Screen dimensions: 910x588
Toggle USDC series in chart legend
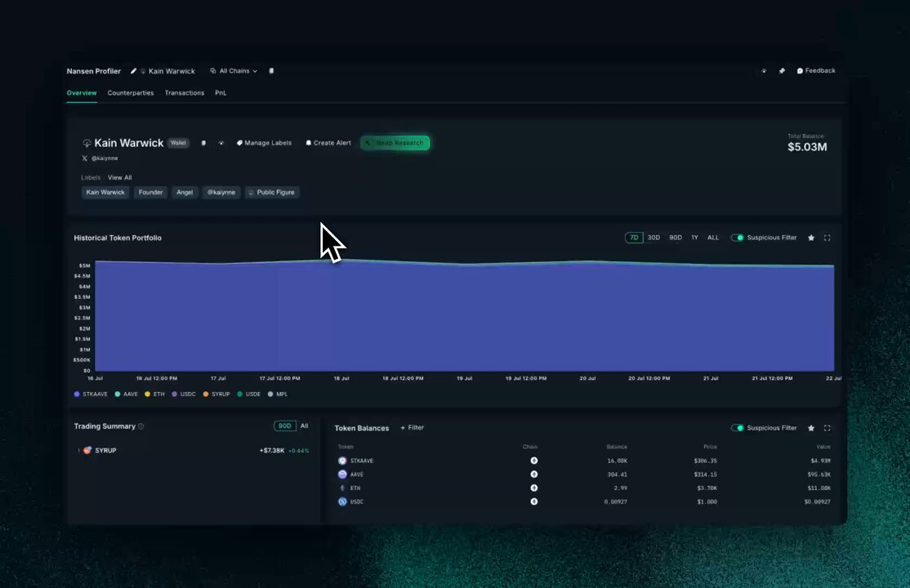point(184,394)
